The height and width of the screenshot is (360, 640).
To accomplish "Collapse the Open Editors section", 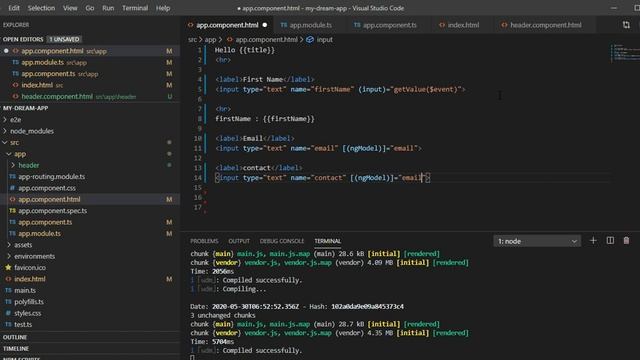I will click(x=23, y=39).
